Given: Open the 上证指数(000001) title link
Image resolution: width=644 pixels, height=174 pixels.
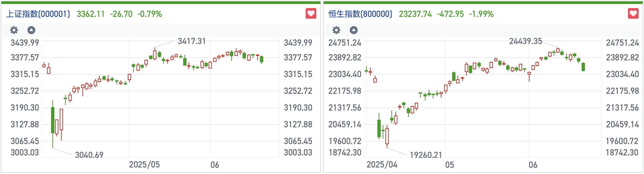Looking at the screenshot, I should click(x=38, y=14).
